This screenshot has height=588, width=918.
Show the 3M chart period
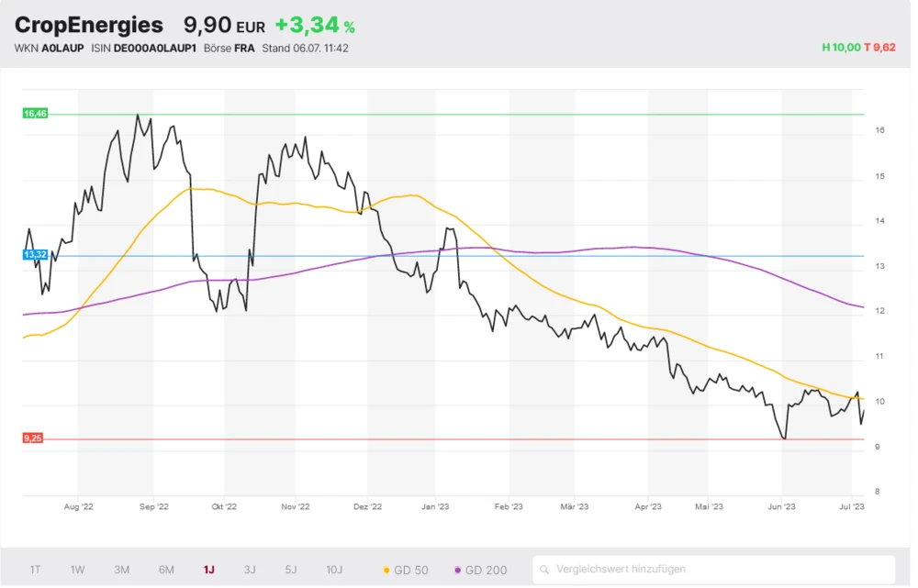(121, 570)
